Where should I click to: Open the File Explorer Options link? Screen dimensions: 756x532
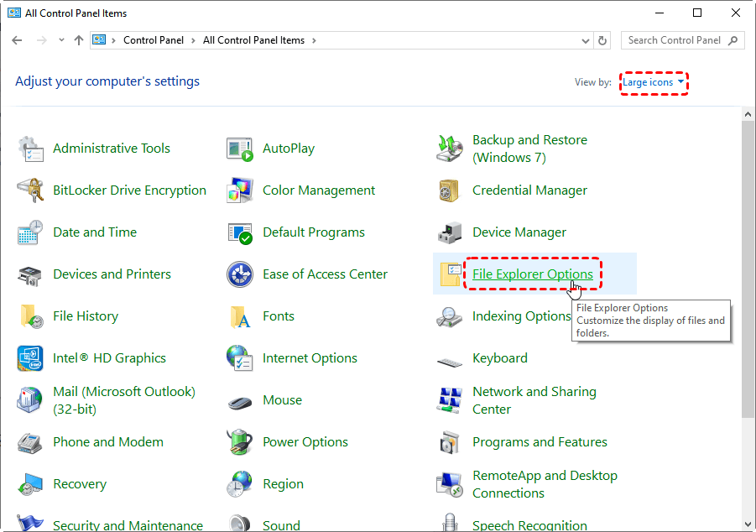point(532,274)
